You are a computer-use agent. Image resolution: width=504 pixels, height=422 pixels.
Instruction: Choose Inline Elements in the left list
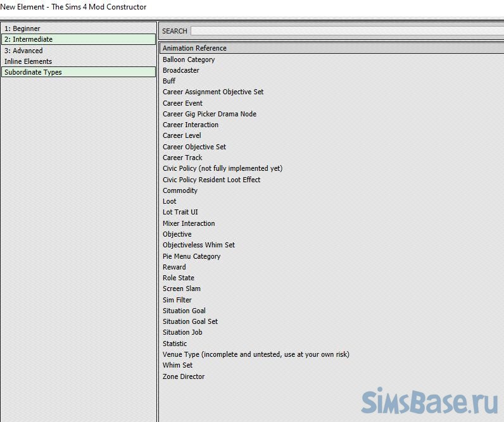point(28,61)
